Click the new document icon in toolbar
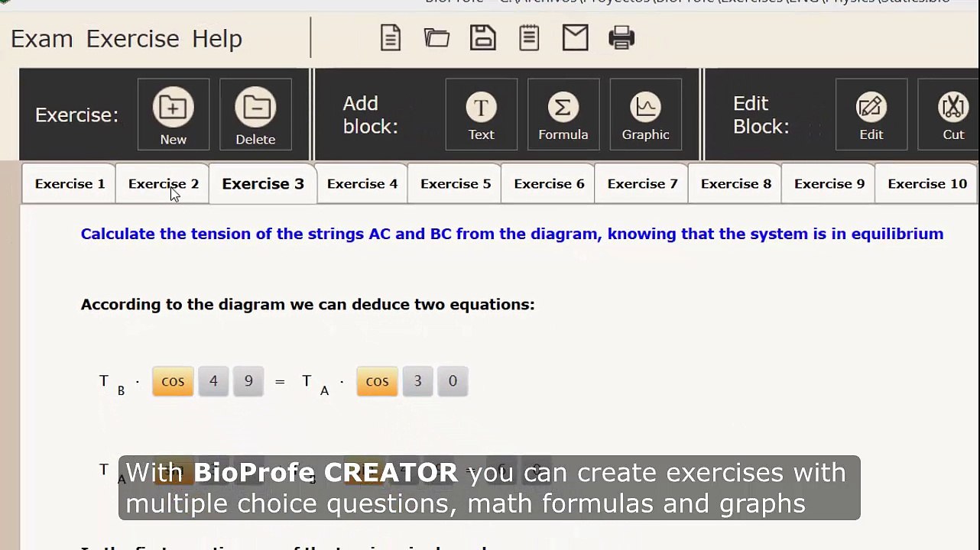 [391, 38]
